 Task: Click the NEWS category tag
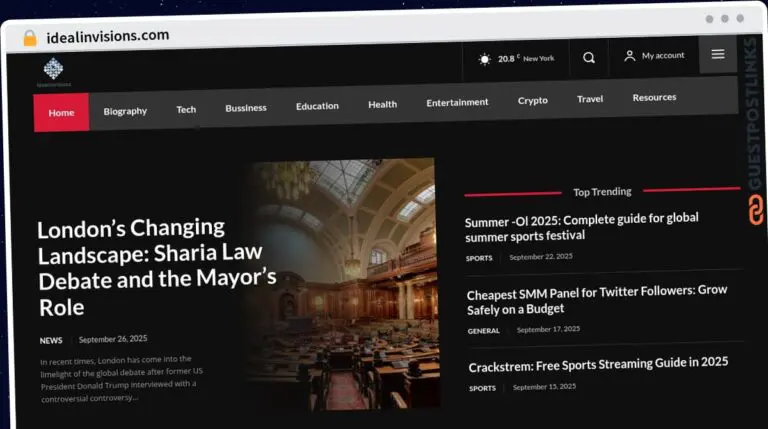(51, 340)
